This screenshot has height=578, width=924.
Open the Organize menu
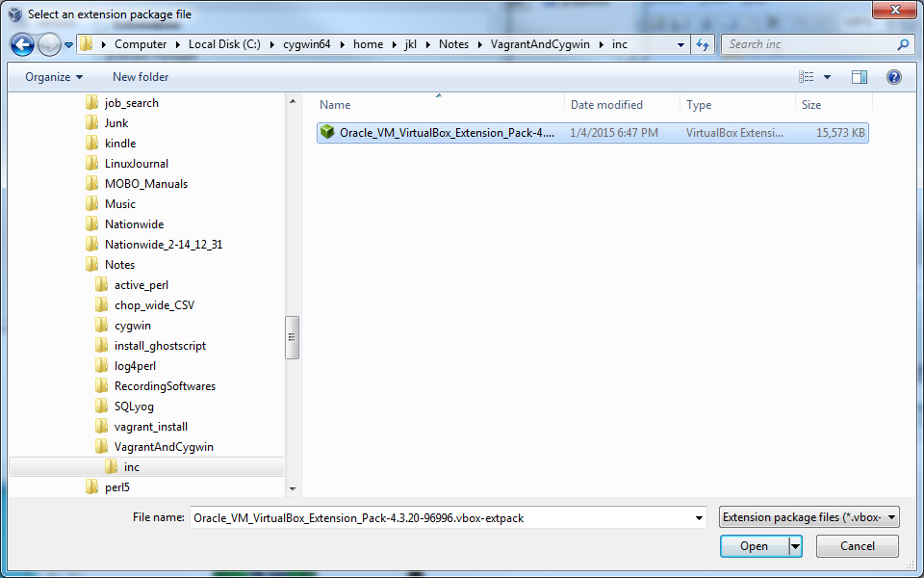(54, 77)
